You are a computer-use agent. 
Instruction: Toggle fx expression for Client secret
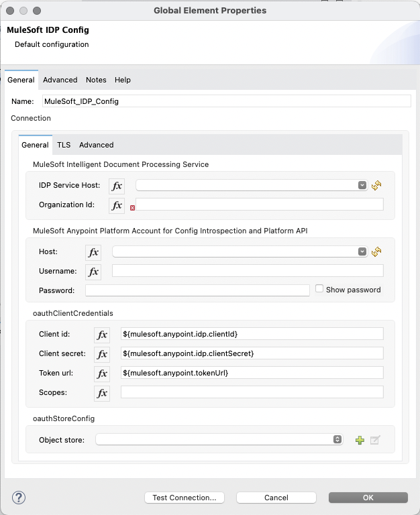coord(102,353)
